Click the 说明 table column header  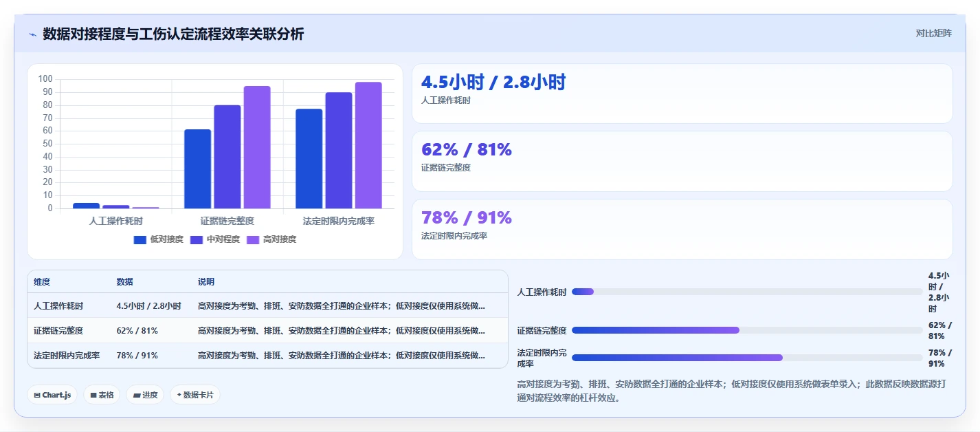[x=206, y=282]
